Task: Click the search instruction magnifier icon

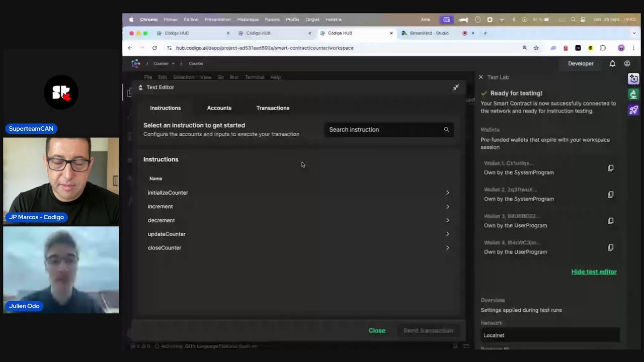Action: pyautogui.click(x=446, y=130)
